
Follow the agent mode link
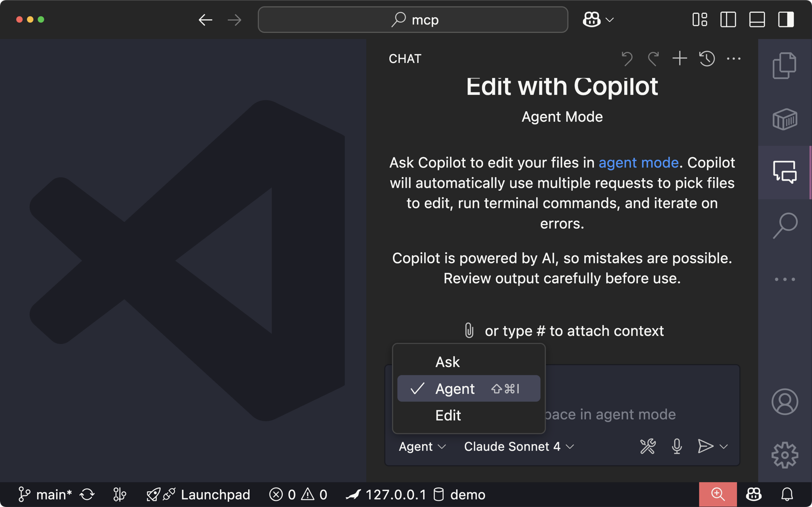pos(638,162)
